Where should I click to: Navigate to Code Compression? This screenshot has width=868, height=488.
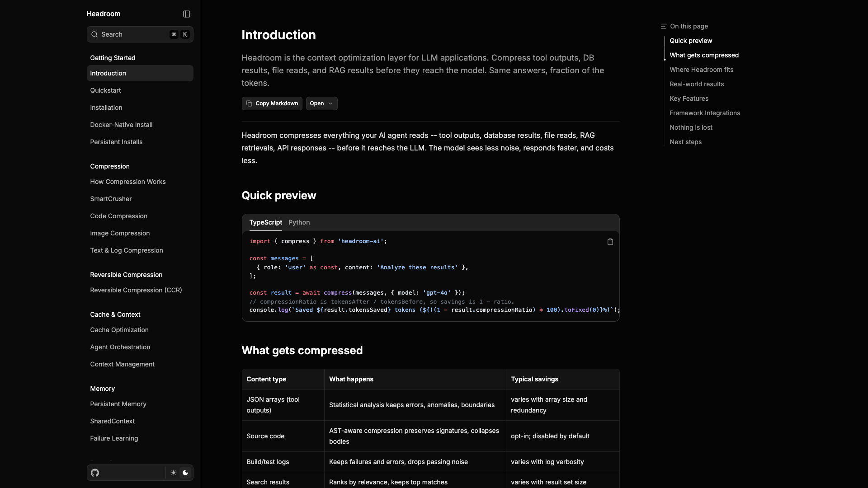[x=140, y=216]
